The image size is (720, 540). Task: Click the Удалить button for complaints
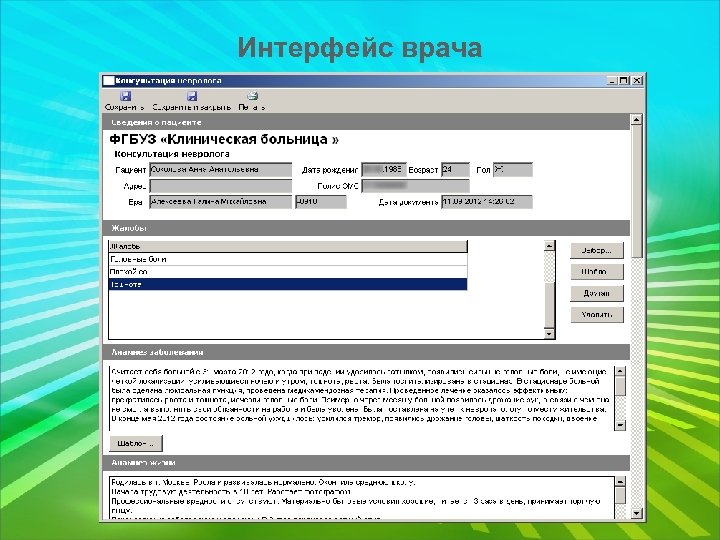[597, 315]
